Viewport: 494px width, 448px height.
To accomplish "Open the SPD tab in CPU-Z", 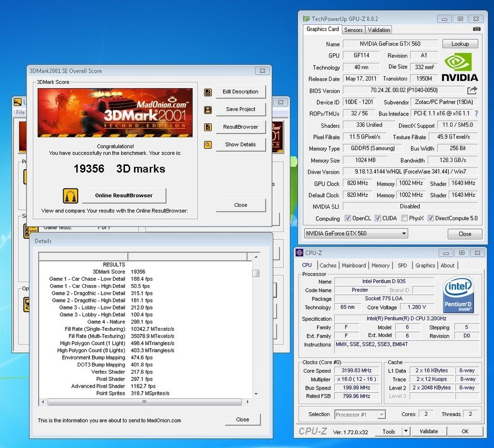I will click(x=402, y=265).
